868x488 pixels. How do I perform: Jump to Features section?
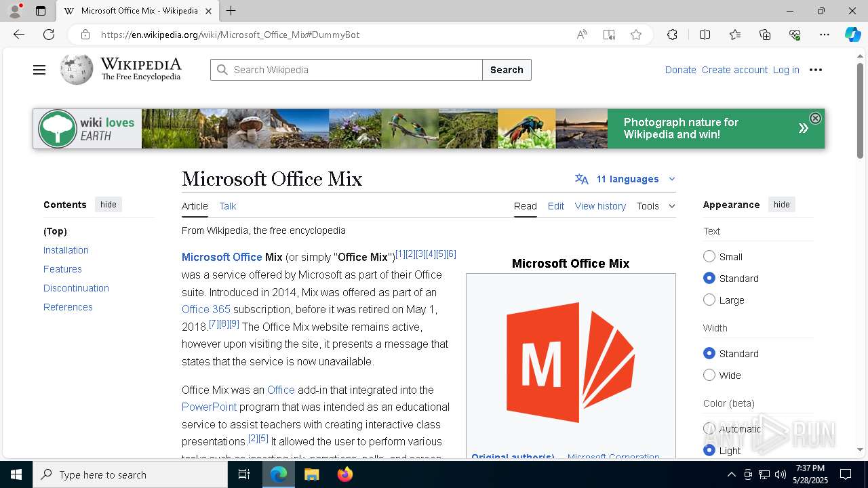click(62, 269)
